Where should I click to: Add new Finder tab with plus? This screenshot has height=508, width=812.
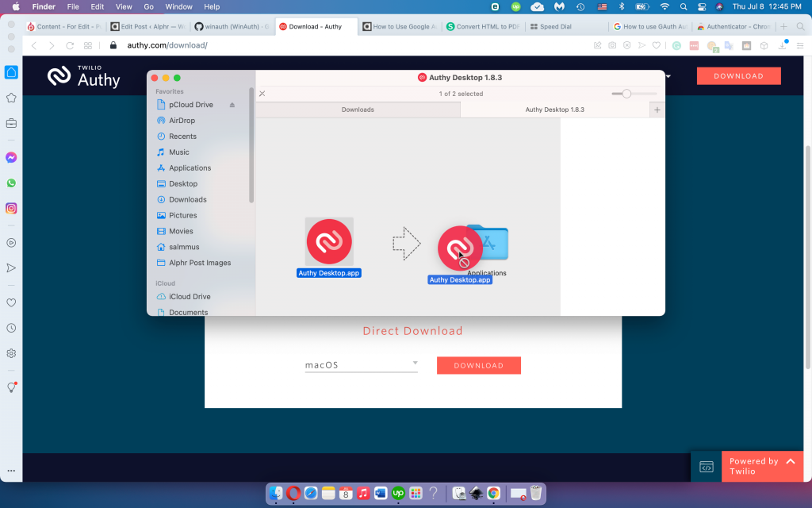[x=657, y=110]
